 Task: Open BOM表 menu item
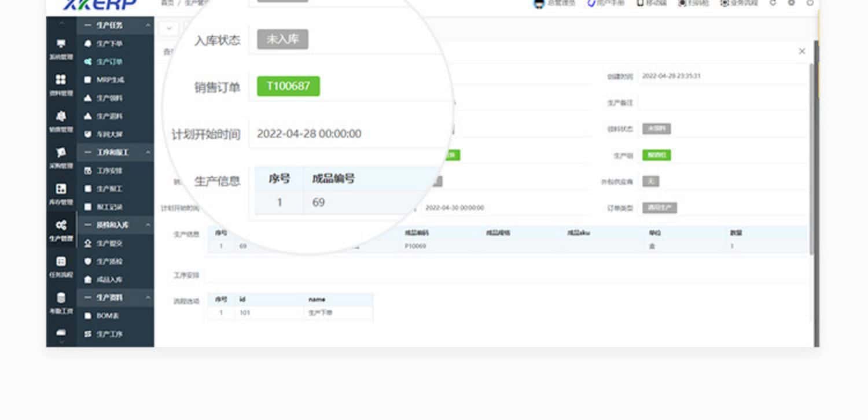click(108, 316)
